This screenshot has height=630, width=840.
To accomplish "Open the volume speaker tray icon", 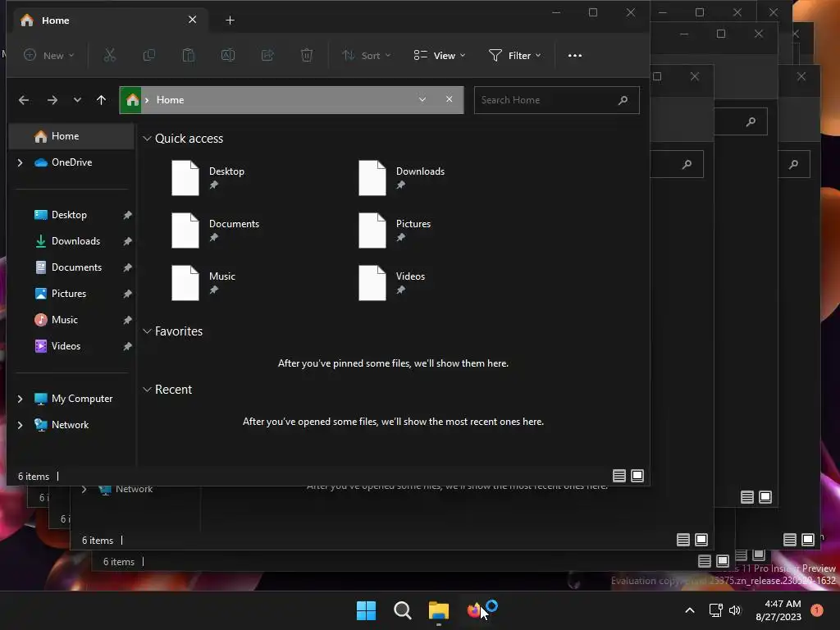I will 735,610.
